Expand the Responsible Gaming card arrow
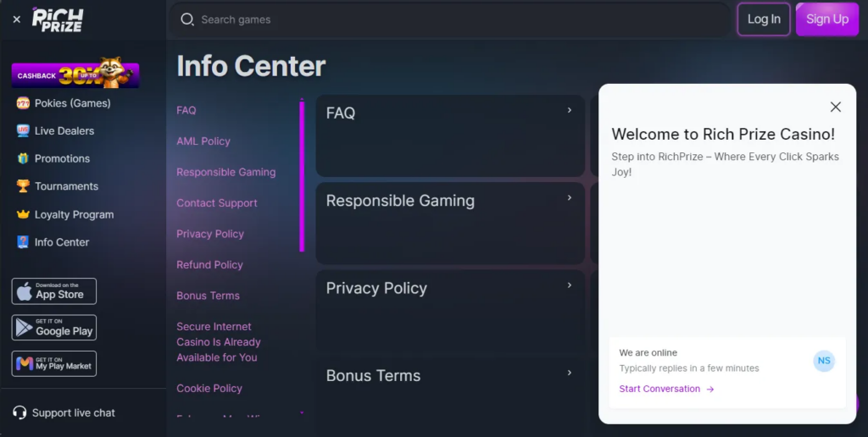 [570, 198]
